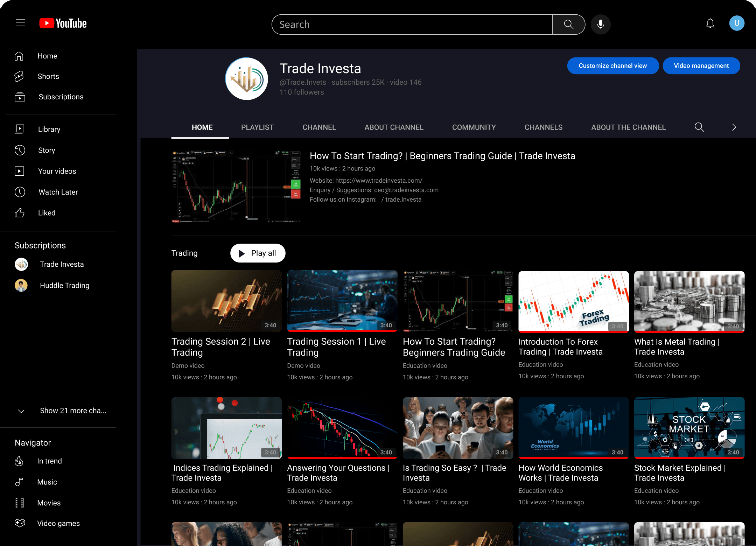The image size is (756, 546).
Task: Click the ceo@tradeinvesta.com enquiry text
Action: coord(406,190)
